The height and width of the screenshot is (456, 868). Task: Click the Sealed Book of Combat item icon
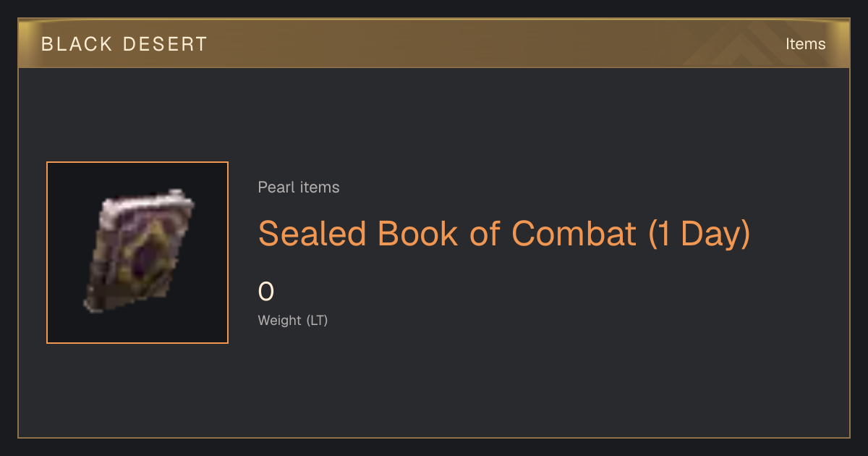[139, 252]
